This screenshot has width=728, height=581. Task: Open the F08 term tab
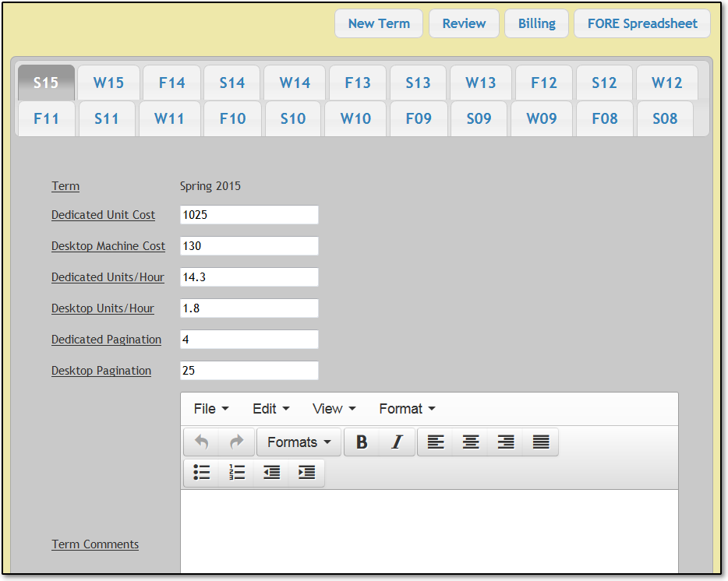[x=605, y=118]
